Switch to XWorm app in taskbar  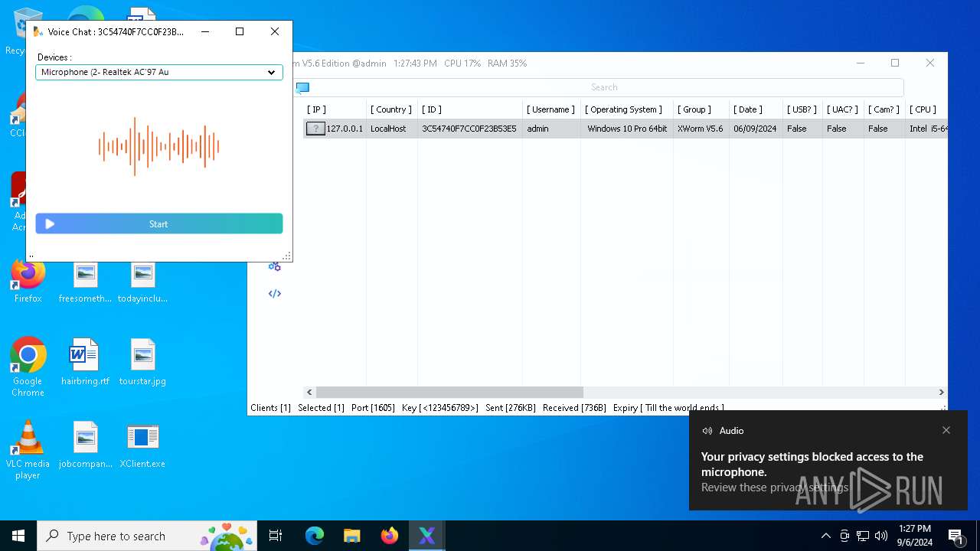pyautogui.click(x=426, y=536)
